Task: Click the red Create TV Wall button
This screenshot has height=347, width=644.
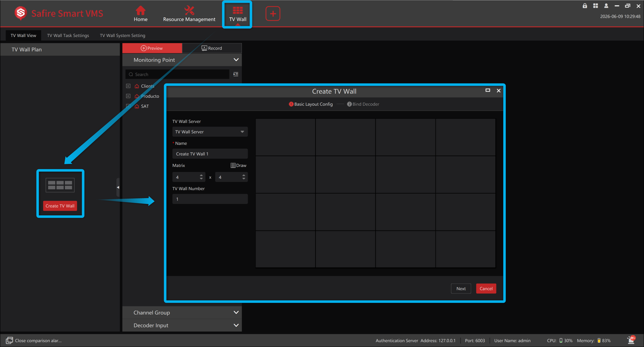Action: pos(60,206)
